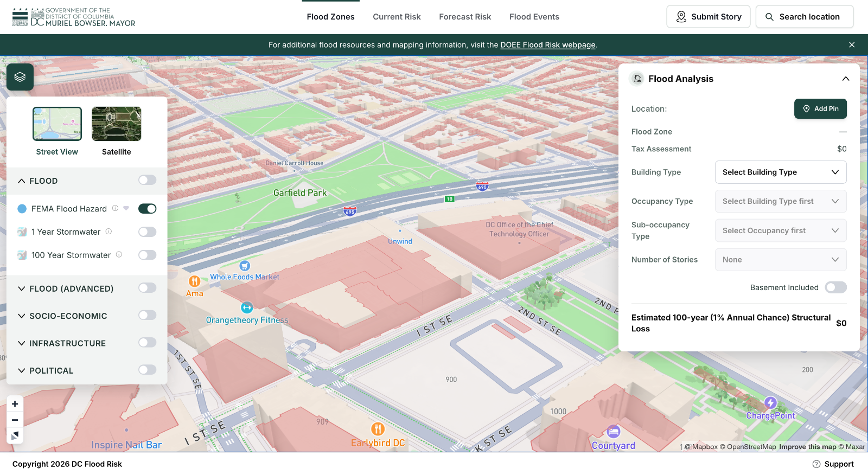Click 1 Year Stormwater info icon

click(x=108, y=232)
